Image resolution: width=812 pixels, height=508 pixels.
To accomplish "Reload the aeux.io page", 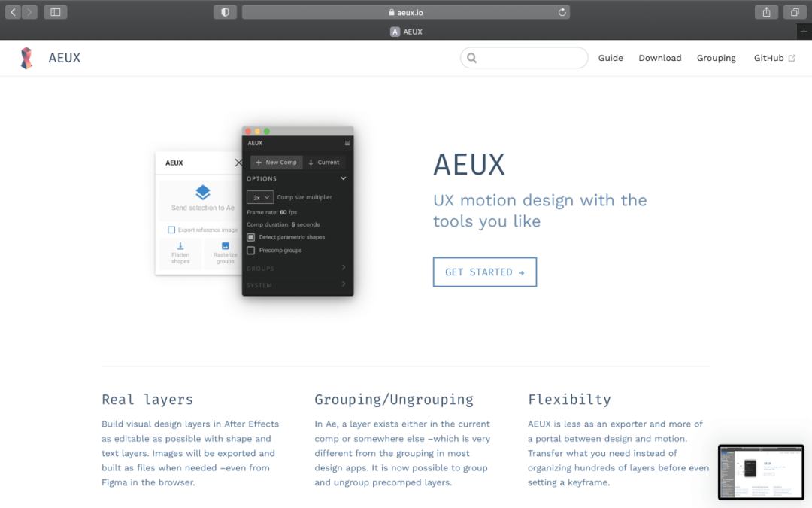I will coord(562,12).
